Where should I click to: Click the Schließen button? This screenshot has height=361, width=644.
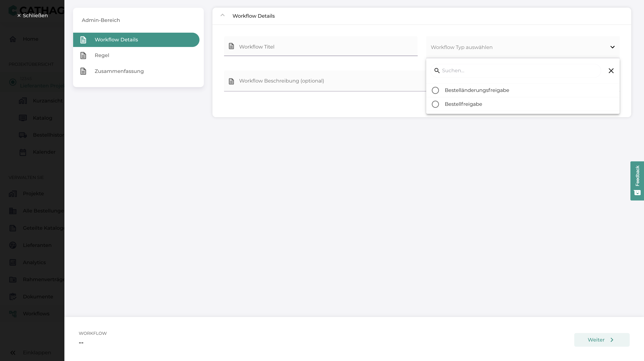tap(32, 15)
